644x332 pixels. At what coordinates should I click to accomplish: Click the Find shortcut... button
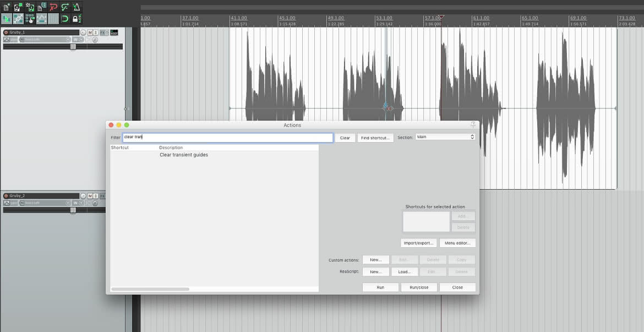point(375,138)
